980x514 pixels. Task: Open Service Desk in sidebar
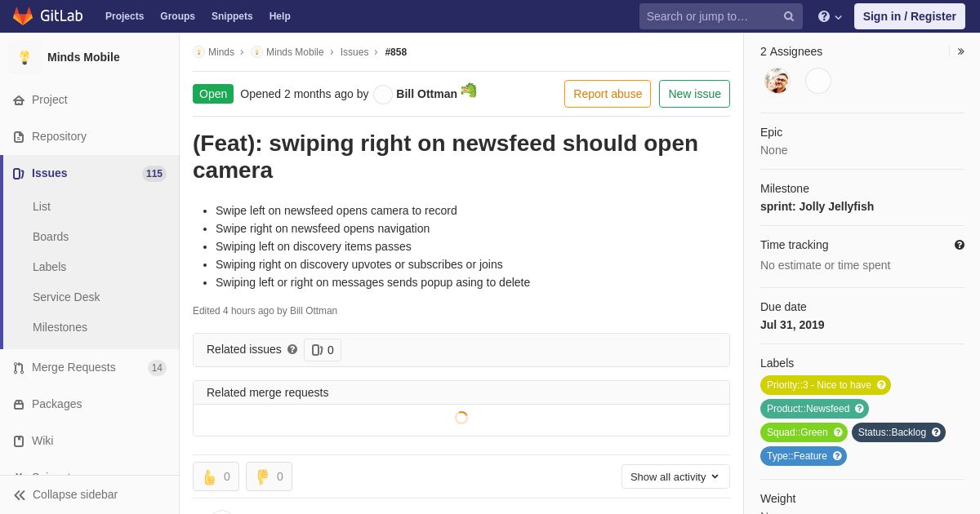pos(66,297)
